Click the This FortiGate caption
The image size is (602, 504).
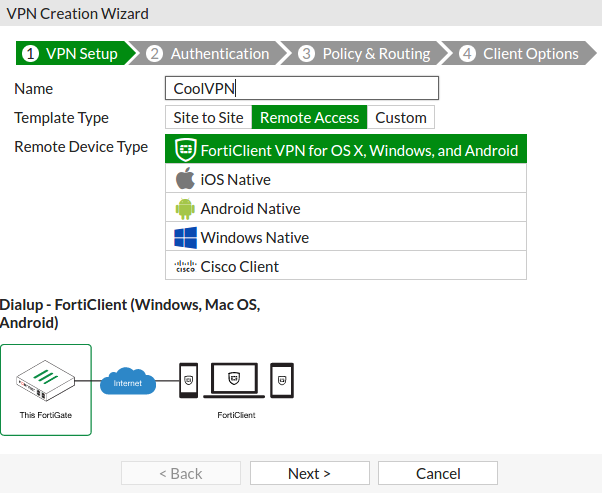pyautogui.click(x=46, y=415)
